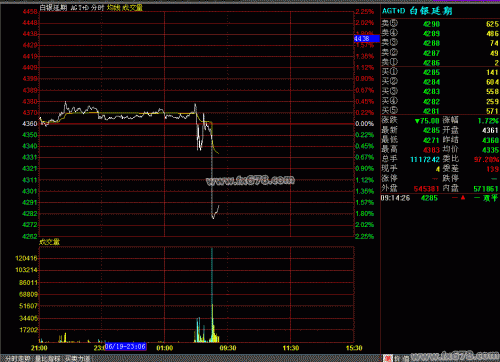Click the 均线 legend label above chart

[113, 7]
